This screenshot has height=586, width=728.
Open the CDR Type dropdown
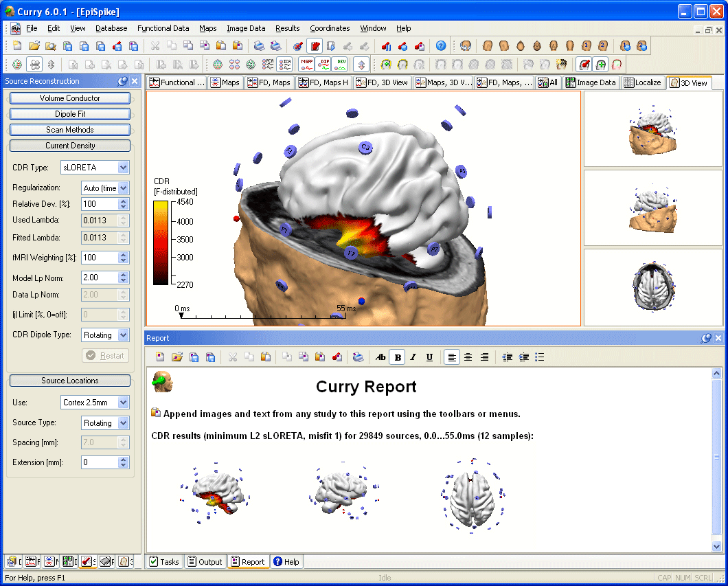coord(123,168)
